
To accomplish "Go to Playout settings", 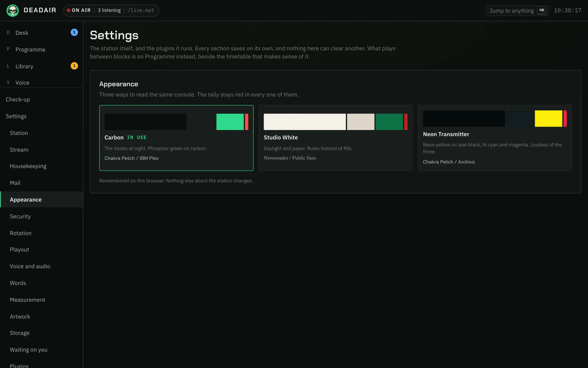I will 42,249.
